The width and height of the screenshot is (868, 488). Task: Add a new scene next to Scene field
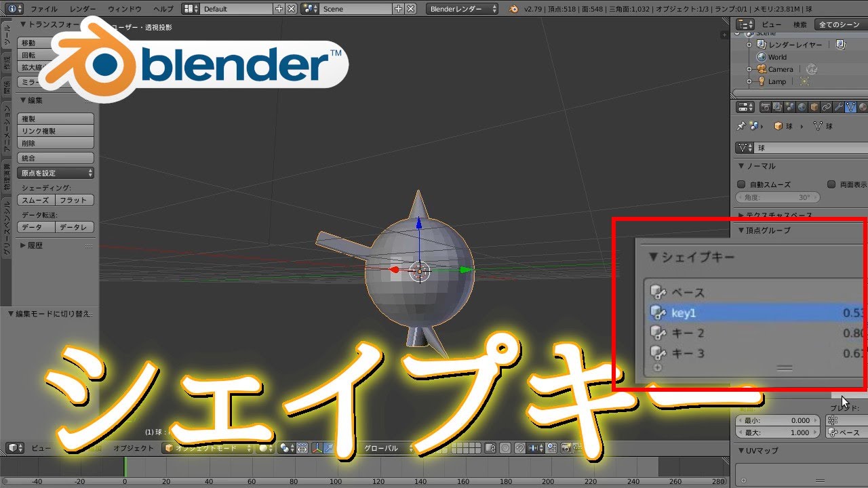399,9
